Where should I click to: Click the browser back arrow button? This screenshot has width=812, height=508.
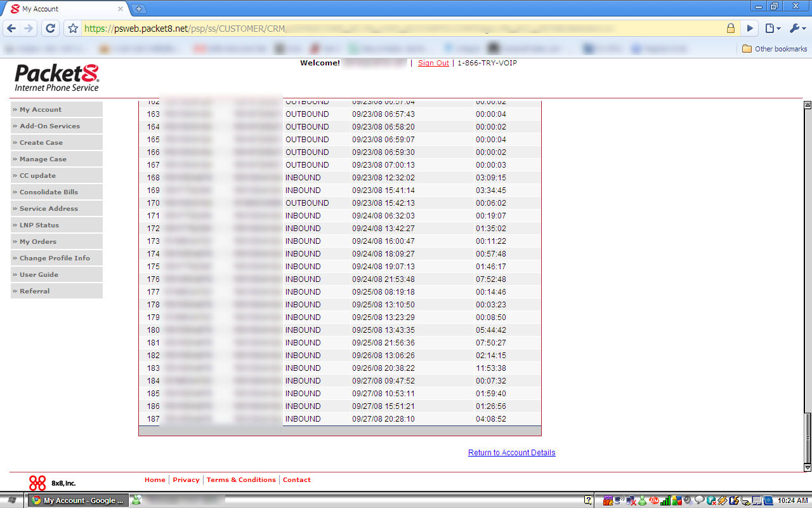(11, 29)
